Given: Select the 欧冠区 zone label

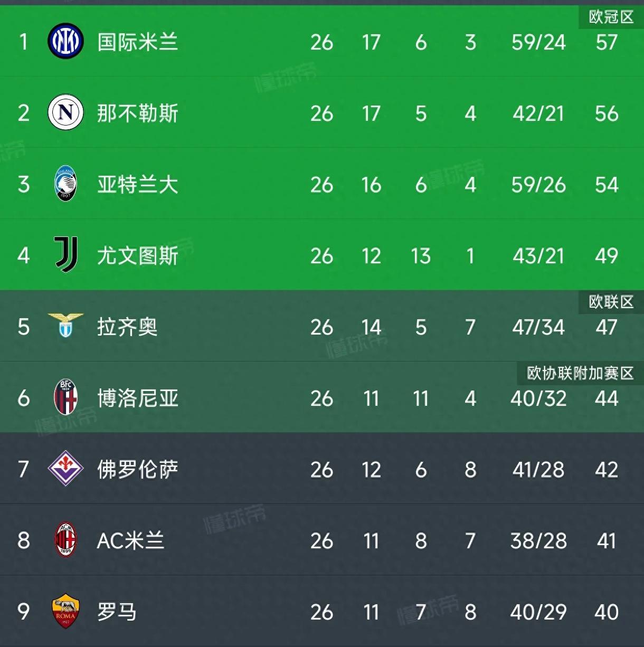Looking at the screenshot, I should 611,17.
